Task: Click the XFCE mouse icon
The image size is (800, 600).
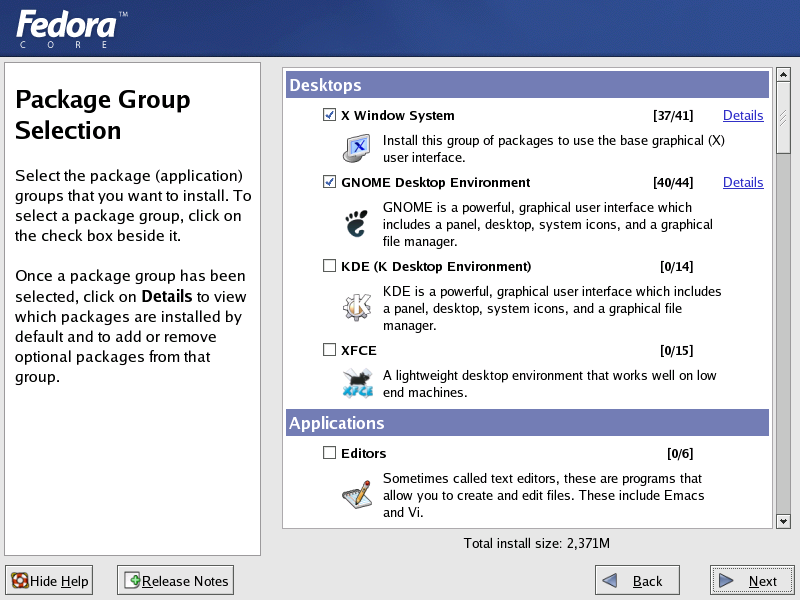Action: click(357, 384)
